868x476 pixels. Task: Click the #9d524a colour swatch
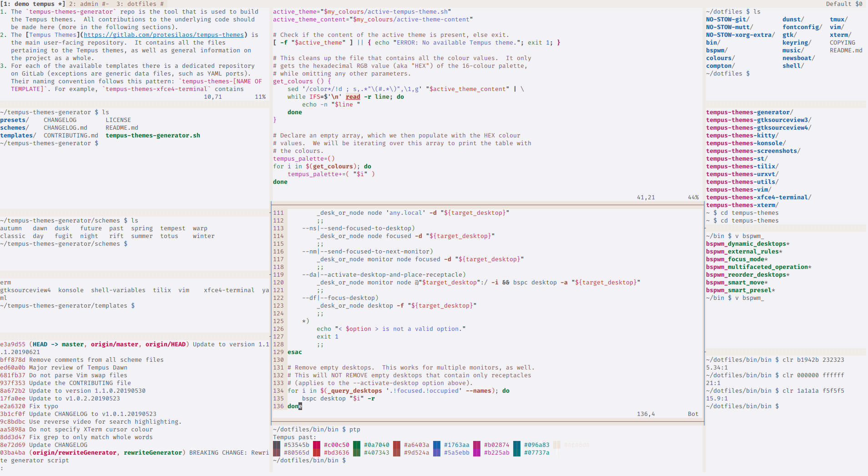click(x=397, y=452)
